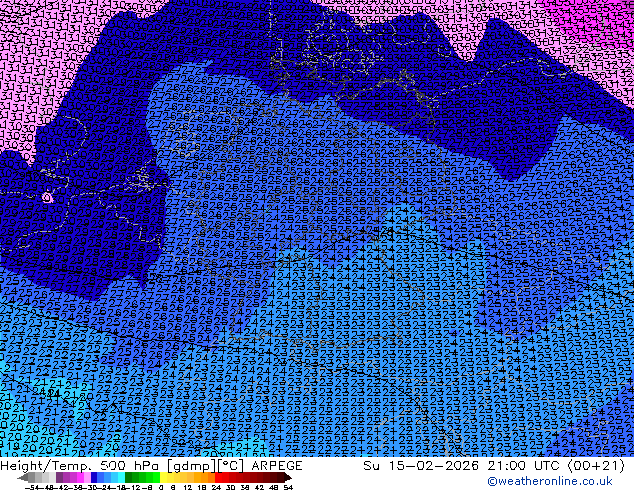
Task: Click the "ARPEGE" model name
Action: tap(277, 466)
